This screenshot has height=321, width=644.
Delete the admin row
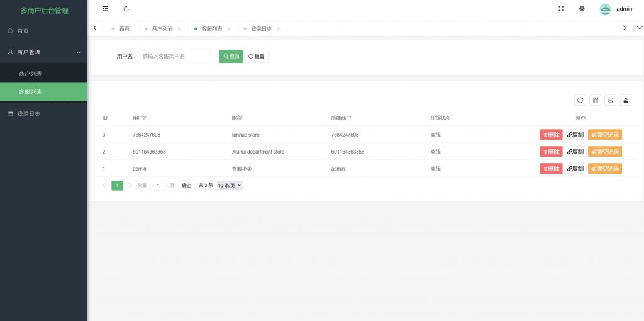[x=551, y=169]
